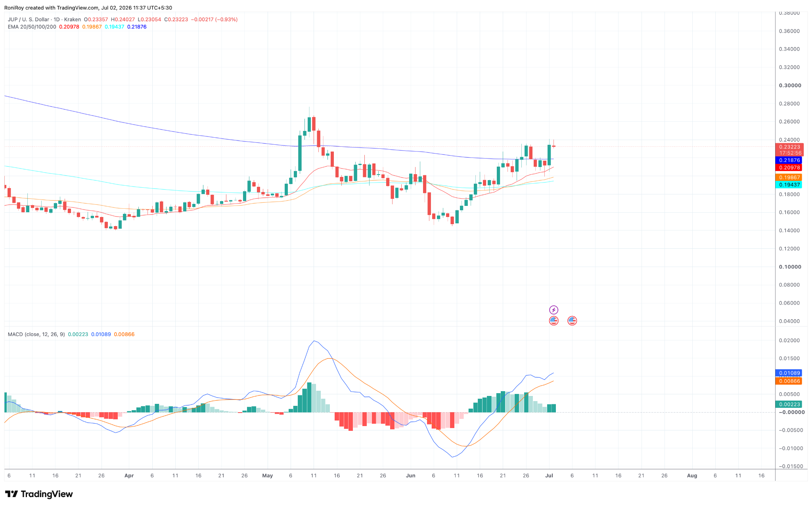
Task: Click the 0.04000 price axis tick
Action: 790,321
